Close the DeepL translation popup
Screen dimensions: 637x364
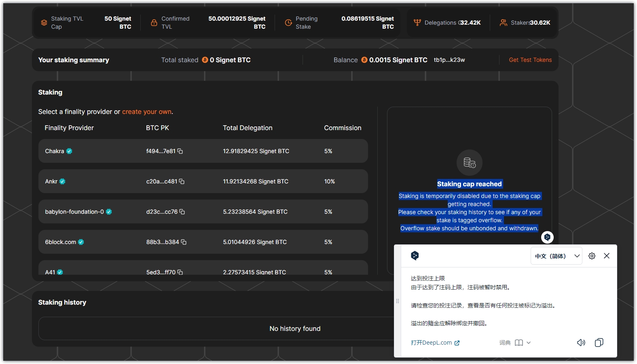click(x=607, y=256)
